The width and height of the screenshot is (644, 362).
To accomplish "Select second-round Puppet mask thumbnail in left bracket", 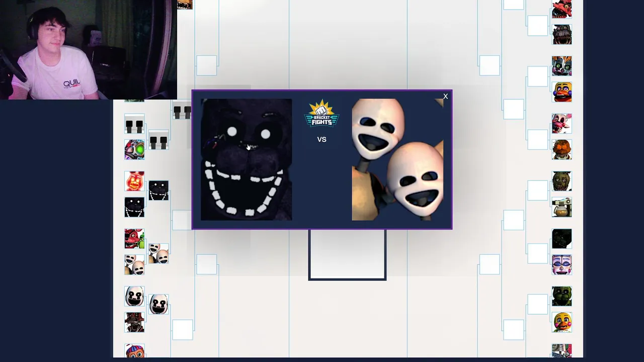I will point(158,305).
